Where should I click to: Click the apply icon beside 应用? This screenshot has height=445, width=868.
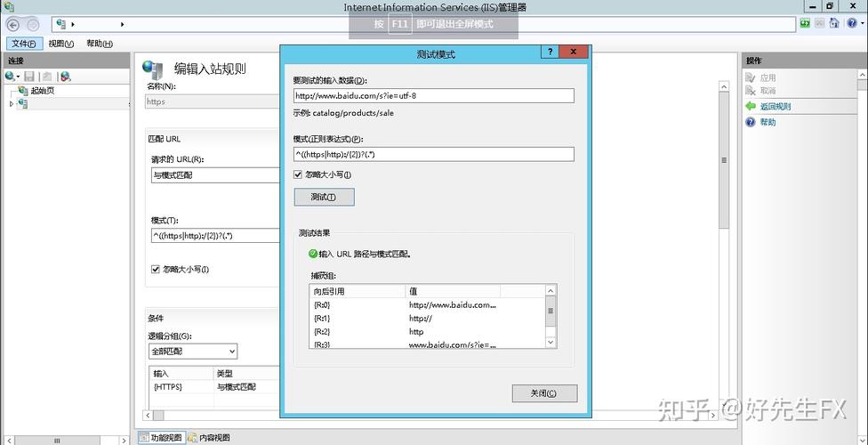(751, 78)
